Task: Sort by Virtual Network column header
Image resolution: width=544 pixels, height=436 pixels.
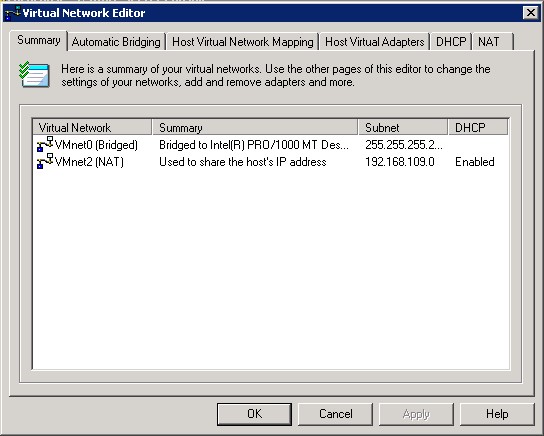Action: 92,127
